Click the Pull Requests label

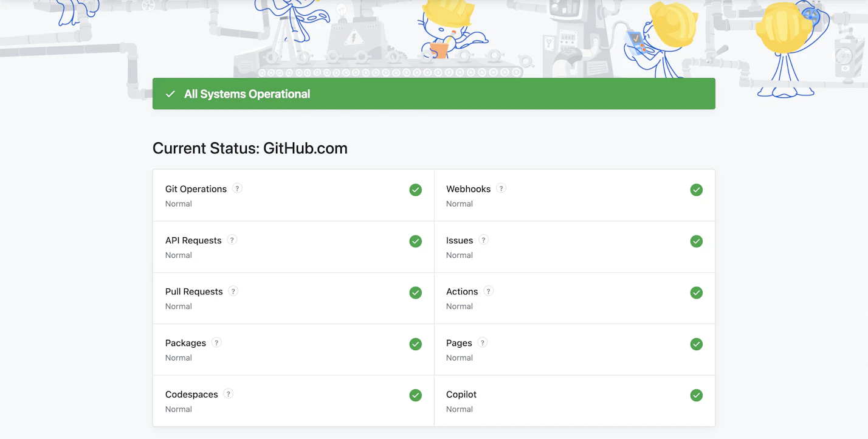click(194, 292)
